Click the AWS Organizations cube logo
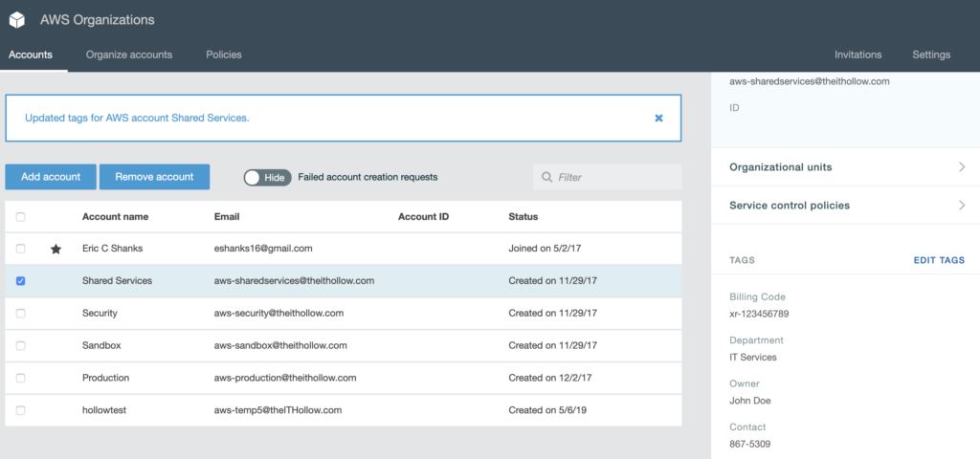980x459 pixels. click(17, 20)
